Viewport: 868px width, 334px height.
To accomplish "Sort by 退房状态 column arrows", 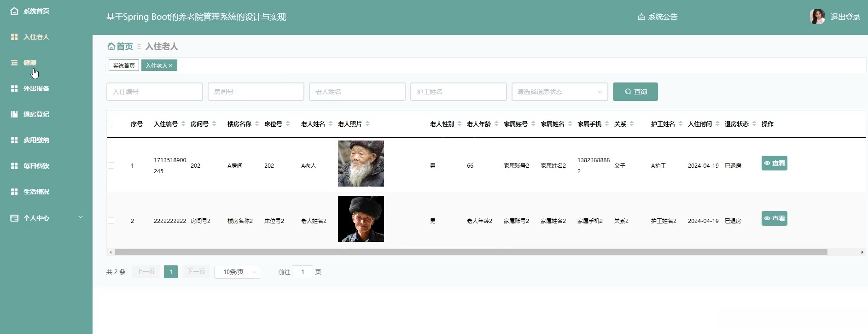I will [754, 124].
